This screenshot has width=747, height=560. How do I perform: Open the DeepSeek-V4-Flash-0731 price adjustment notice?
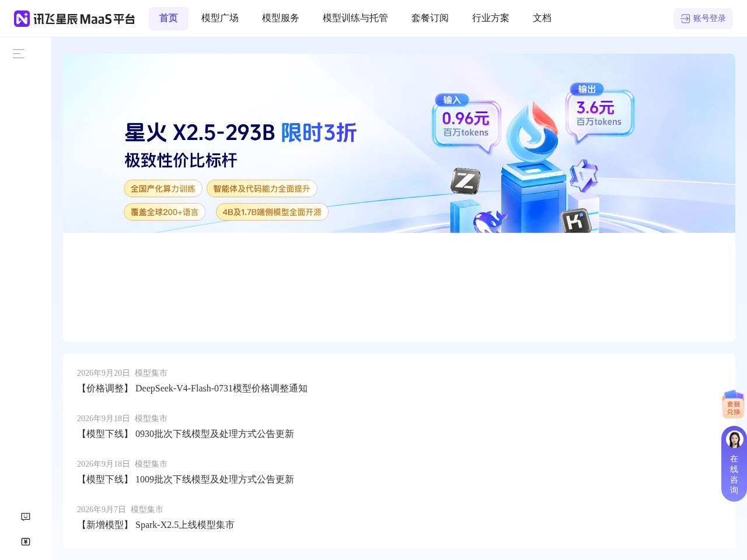193,388
